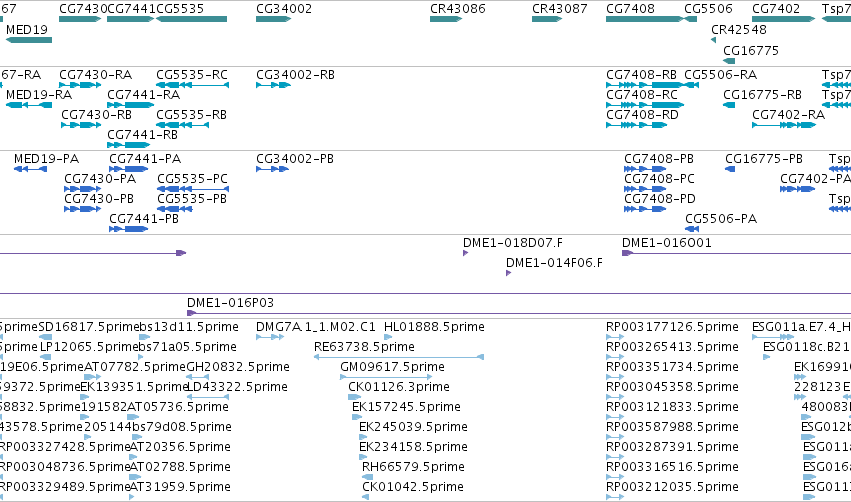851x502 pixels.
Task: Select the CG7430 gene feature
Action: point(80,19)
